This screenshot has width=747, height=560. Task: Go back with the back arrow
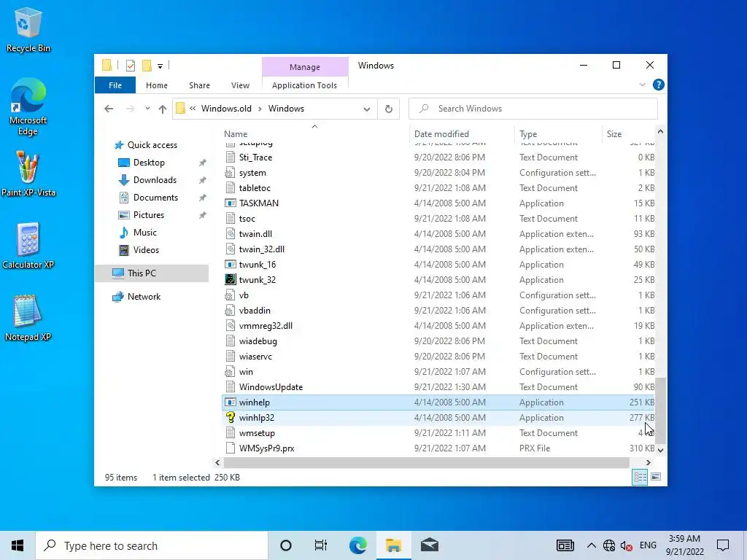click(x=109, y=109)
